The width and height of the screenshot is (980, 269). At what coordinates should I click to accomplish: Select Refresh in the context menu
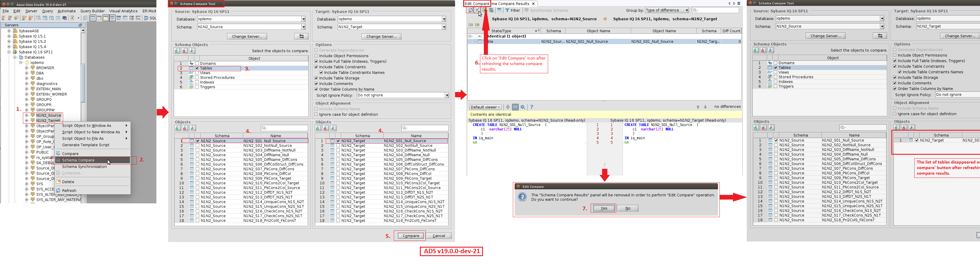(69, 191)
